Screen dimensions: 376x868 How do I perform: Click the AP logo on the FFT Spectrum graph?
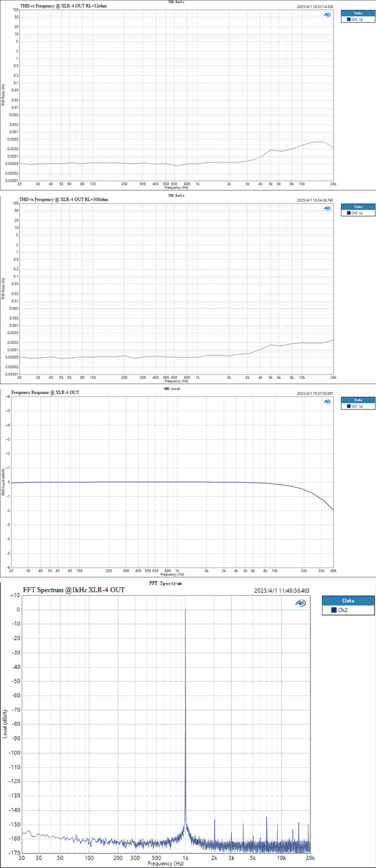[x=301, y=603]
